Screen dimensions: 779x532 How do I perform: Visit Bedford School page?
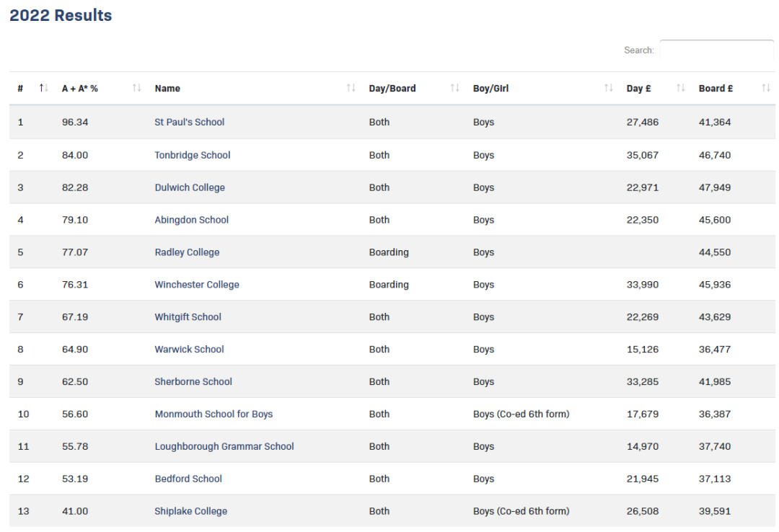(x=188, y=479)
